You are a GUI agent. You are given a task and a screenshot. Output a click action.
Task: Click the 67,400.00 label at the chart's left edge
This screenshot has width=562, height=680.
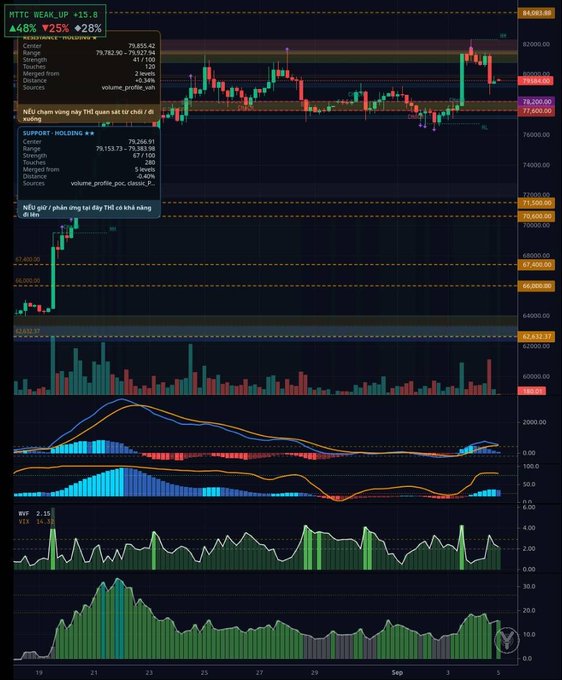click(27, 259)
